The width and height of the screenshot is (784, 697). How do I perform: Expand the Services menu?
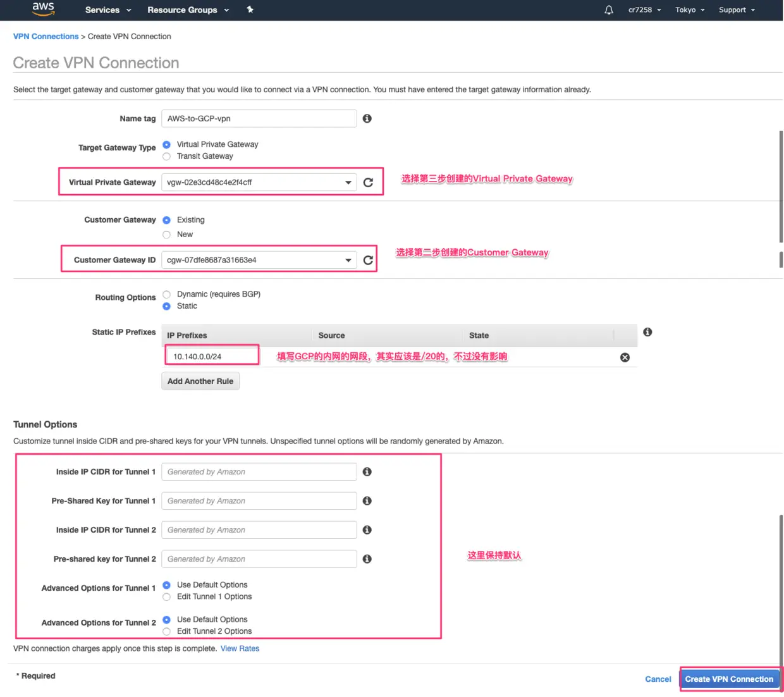[x=108, y=10]
